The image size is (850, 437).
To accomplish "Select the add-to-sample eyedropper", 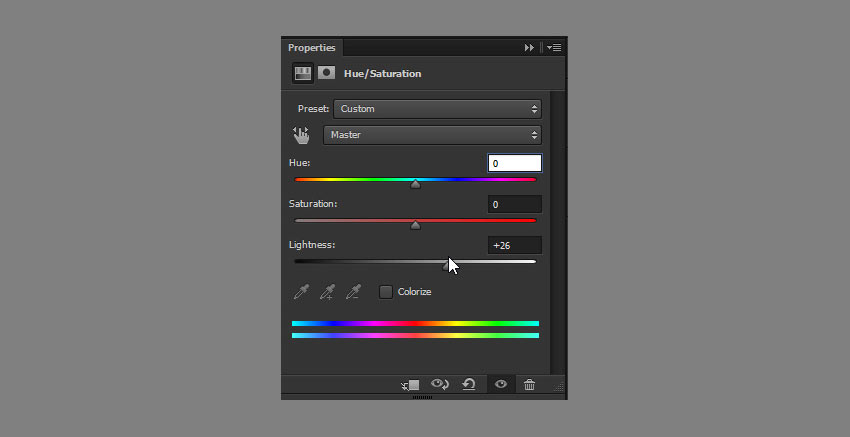I will 327,292.
